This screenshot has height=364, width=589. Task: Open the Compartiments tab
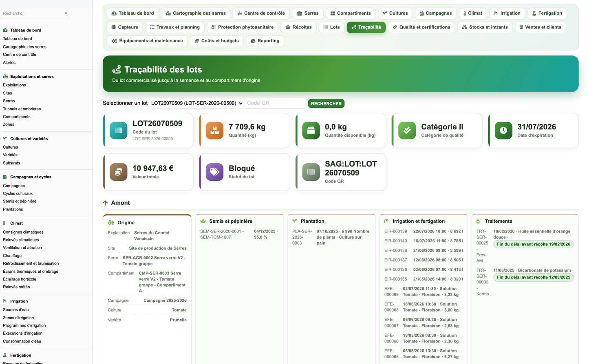[351, 13]
